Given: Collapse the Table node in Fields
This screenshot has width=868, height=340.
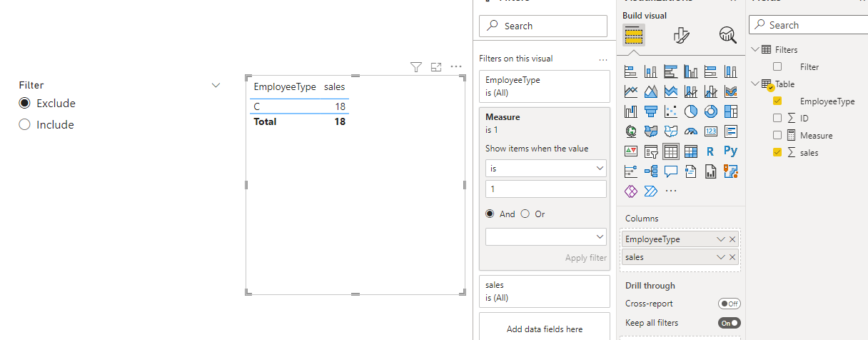Looking at the screenshot, I should pos(756,84).
